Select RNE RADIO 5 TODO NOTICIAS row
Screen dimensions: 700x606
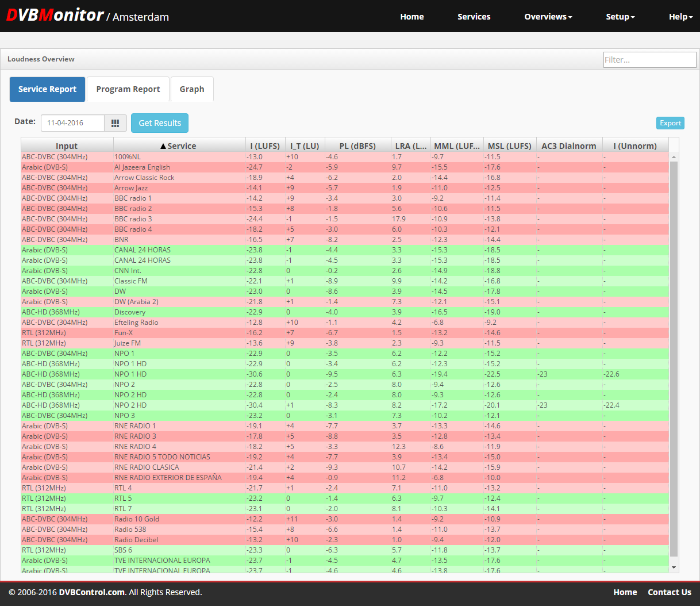click(345, 457)
